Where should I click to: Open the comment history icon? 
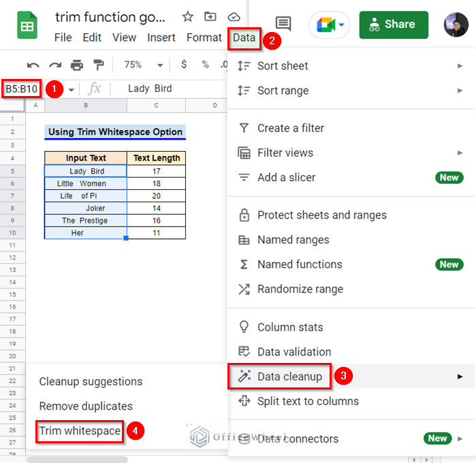283,25
